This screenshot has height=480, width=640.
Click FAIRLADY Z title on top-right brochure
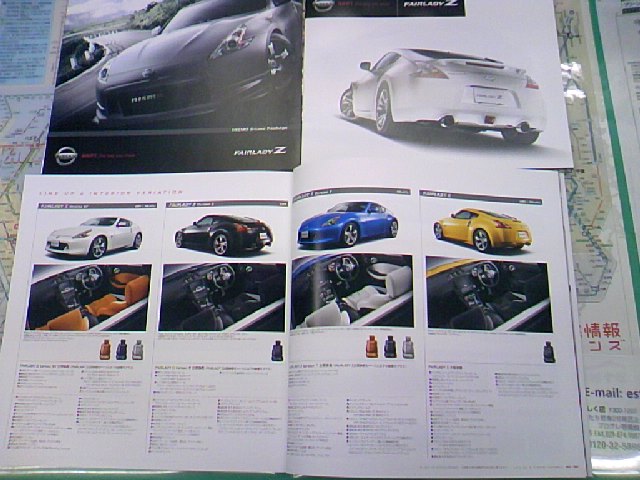pyautogui.click(x=429, y=4)
